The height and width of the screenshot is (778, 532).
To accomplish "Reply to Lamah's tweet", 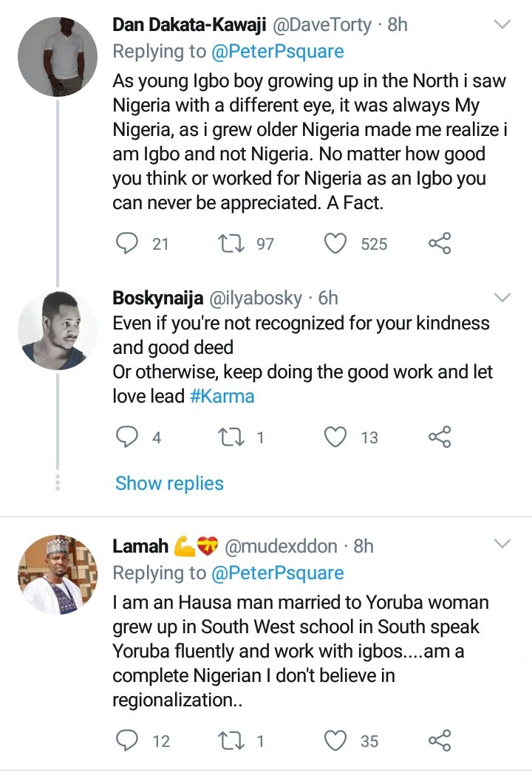I will point(129,740).
